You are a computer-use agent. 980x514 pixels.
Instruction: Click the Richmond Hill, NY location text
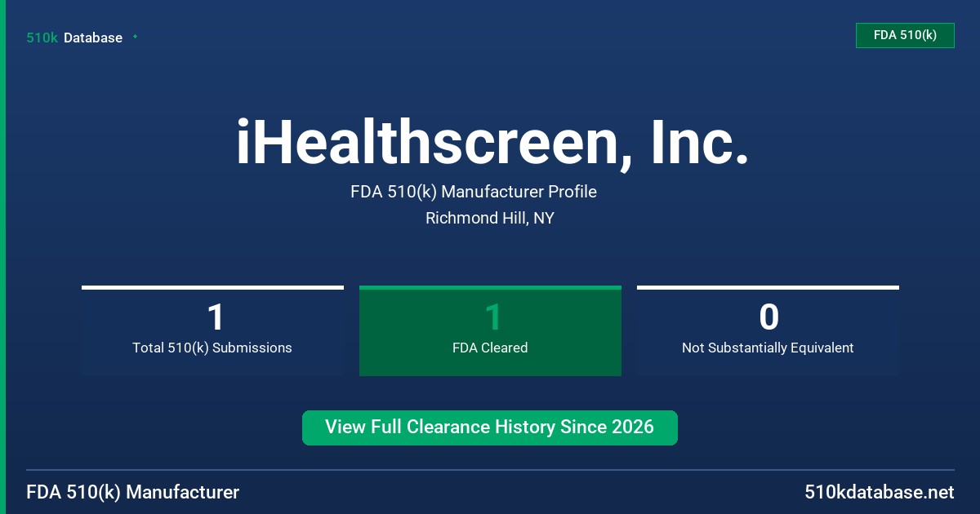[x=490, y=218]
